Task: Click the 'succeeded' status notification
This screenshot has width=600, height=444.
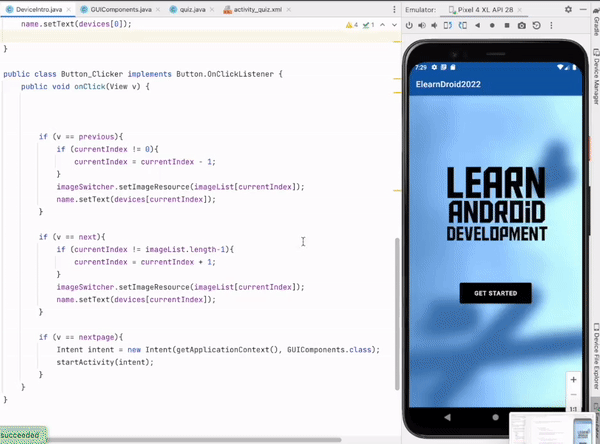Action: 22,435
